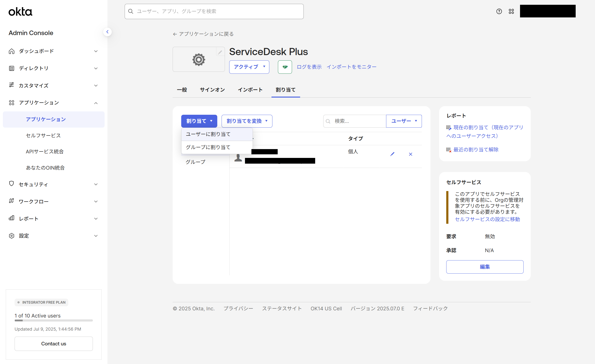Open the 割り当てを変換 dropdown
Image resolution: width=595 pixels, height=364 pixels.
point(247,121)
